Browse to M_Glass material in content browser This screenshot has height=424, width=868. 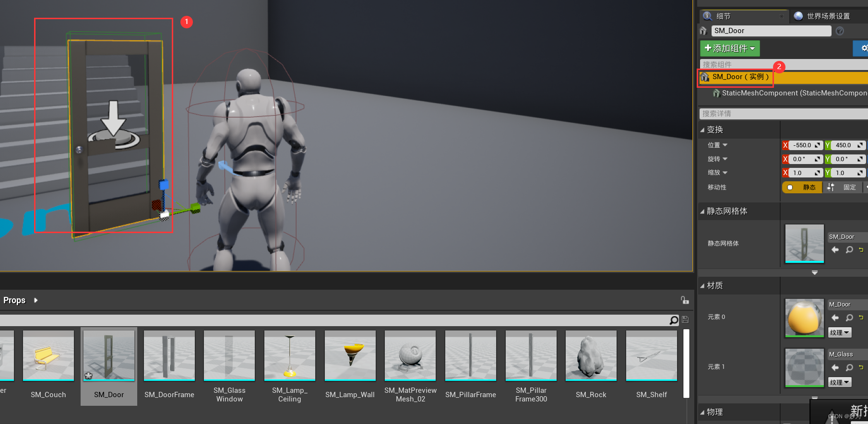point(849,367)
